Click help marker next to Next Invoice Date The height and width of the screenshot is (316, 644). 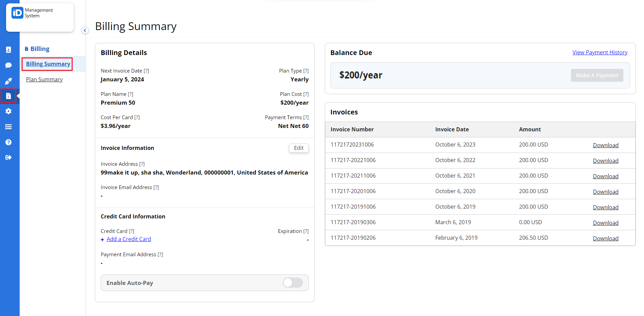point(146,71)
